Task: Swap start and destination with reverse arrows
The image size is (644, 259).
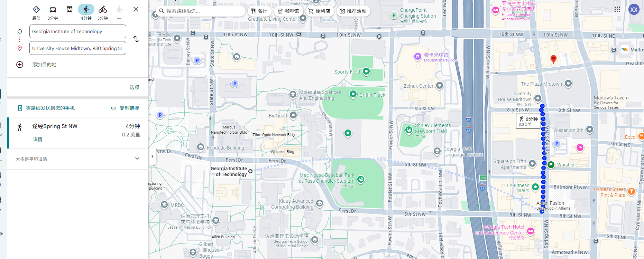Action: (x=136, y=39)
